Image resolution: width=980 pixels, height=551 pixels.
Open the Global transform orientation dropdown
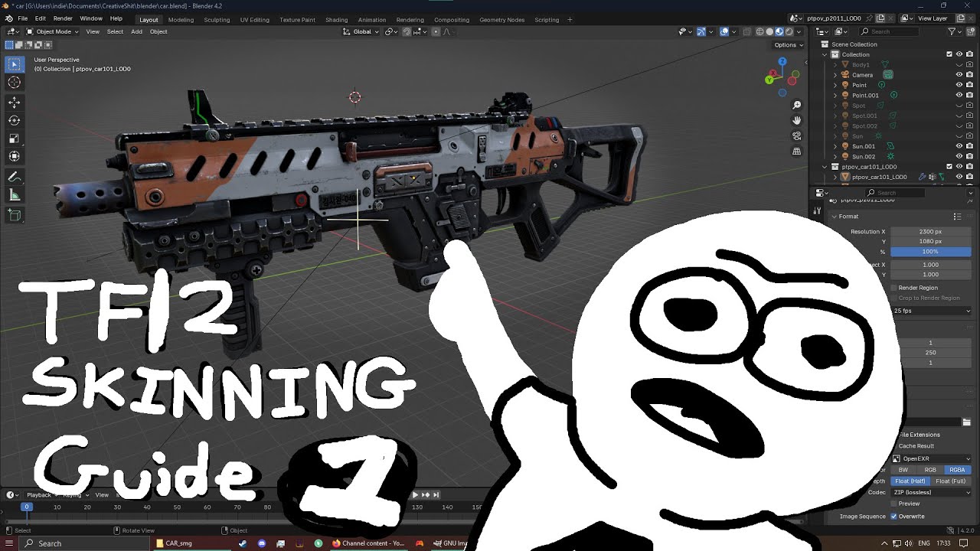tap(361, 31)
